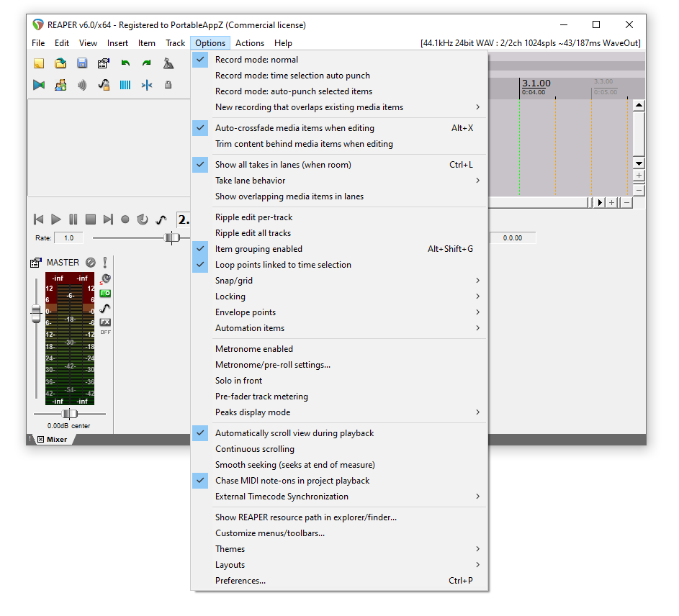679x616 pixels.
Task: Go to project end transport button
Action: click(108, 219)
